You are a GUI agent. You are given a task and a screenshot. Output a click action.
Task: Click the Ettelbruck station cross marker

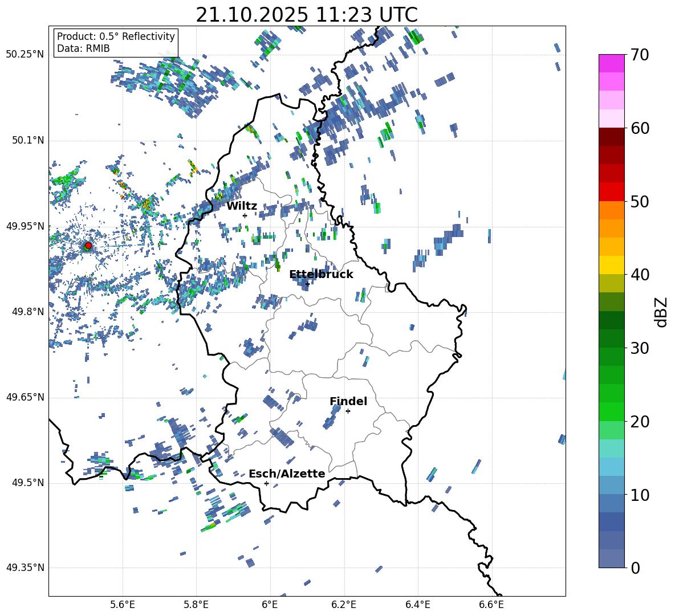(x=307, y=284)
